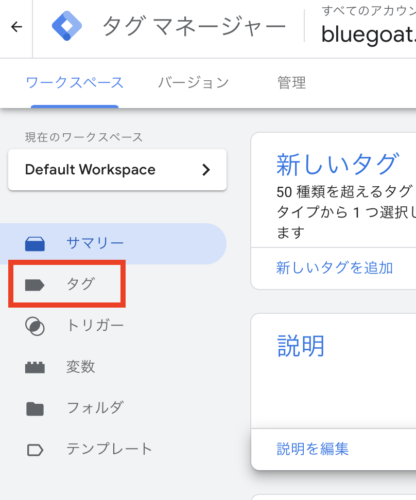Click the テンプレート outlined tag icon
The width and height of the screenshot is (416, 500).
tap(35, 450)
